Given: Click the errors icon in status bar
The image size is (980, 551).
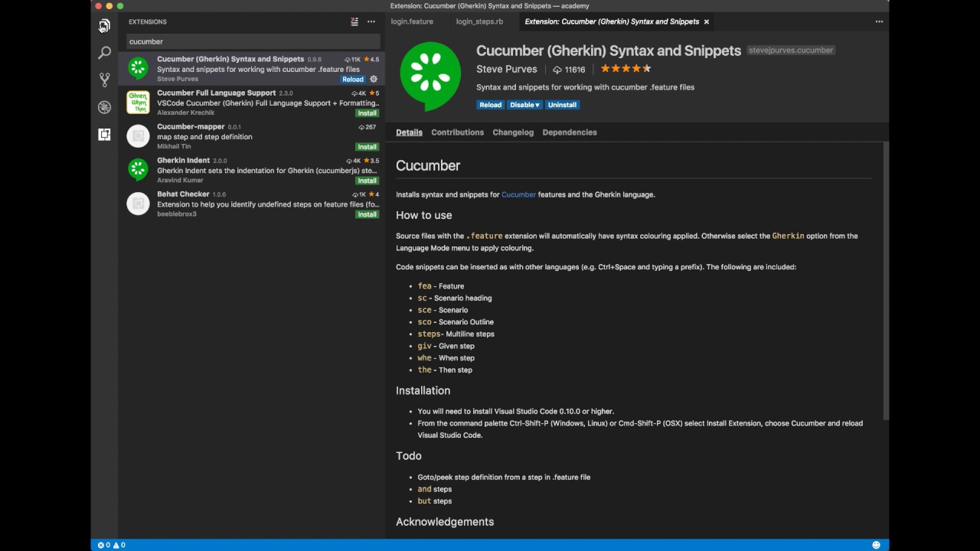Looking at the screenshot, I should pyautogui.click(x=100, y=545).
